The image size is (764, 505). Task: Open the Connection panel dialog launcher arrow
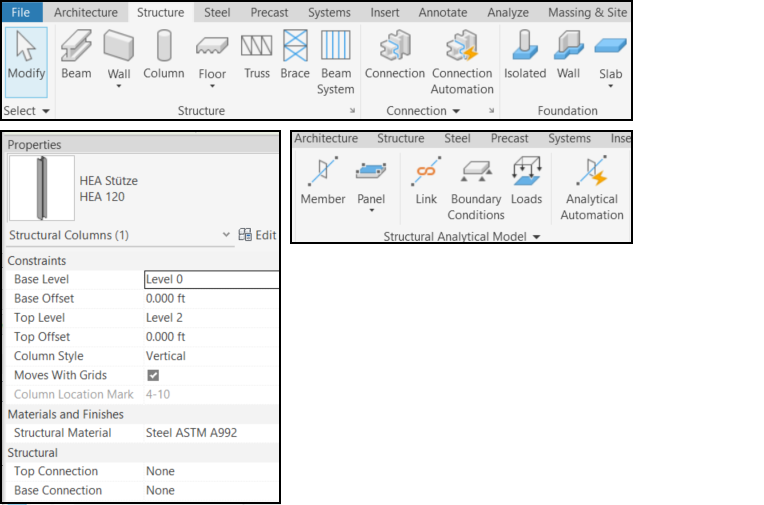492,111
